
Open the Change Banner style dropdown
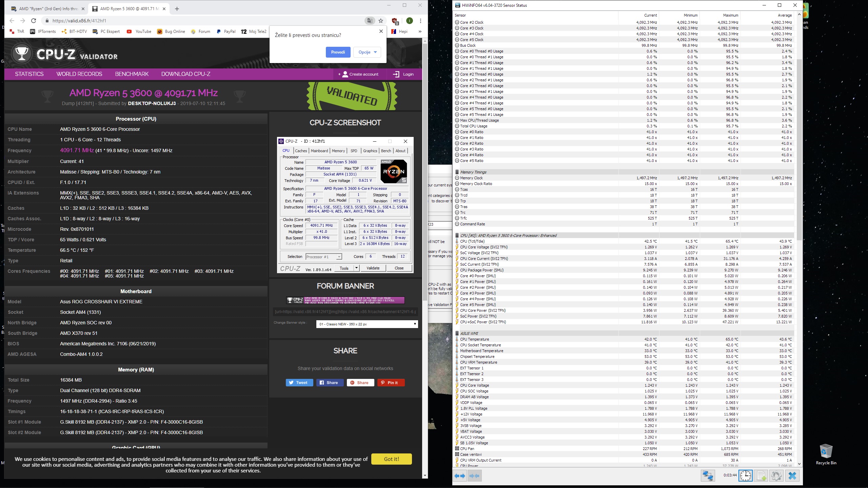coord(367,324)
